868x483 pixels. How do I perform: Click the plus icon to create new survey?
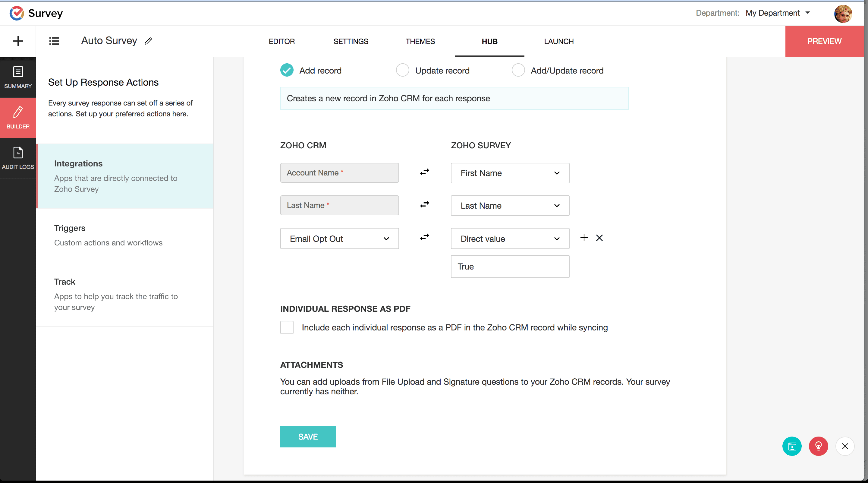click(18, 41)
